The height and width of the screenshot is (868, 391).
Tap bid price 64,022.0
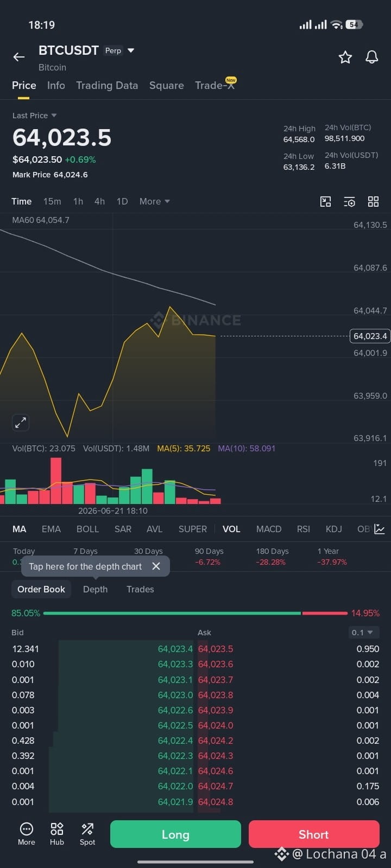tap(175, 786)
